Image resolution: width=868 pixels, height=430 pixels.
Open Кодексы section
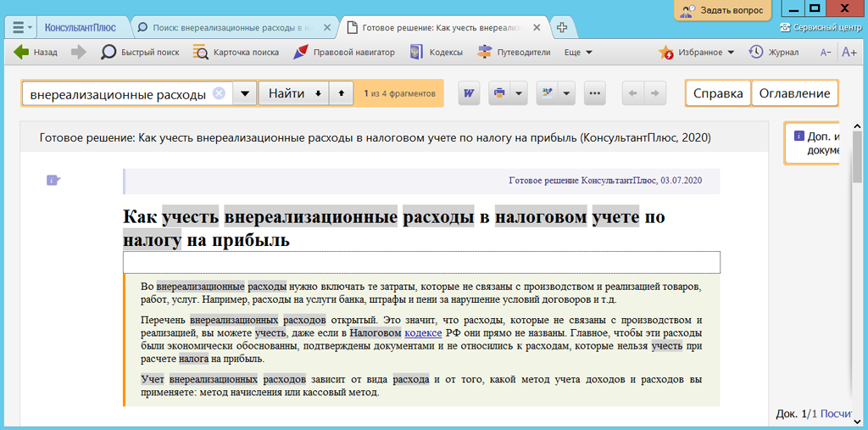tap(437, 53)
